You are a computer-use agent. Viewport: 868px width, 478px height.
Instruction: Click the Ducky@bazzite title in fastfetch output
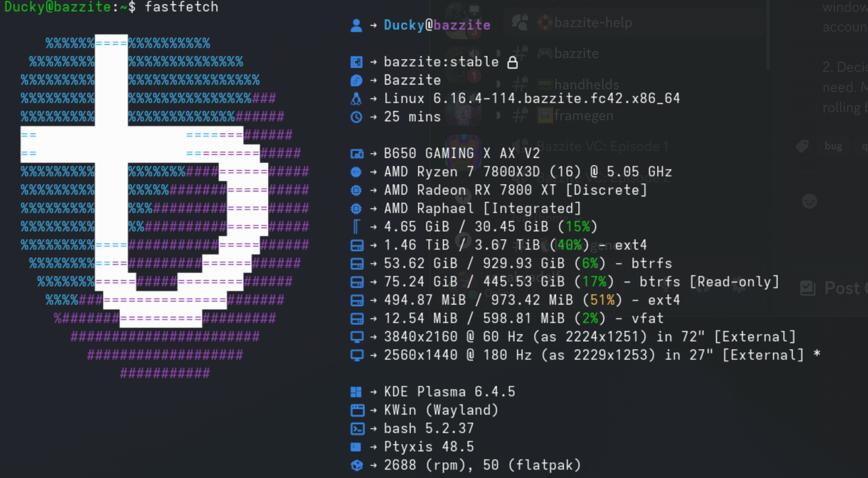point(437,25)
